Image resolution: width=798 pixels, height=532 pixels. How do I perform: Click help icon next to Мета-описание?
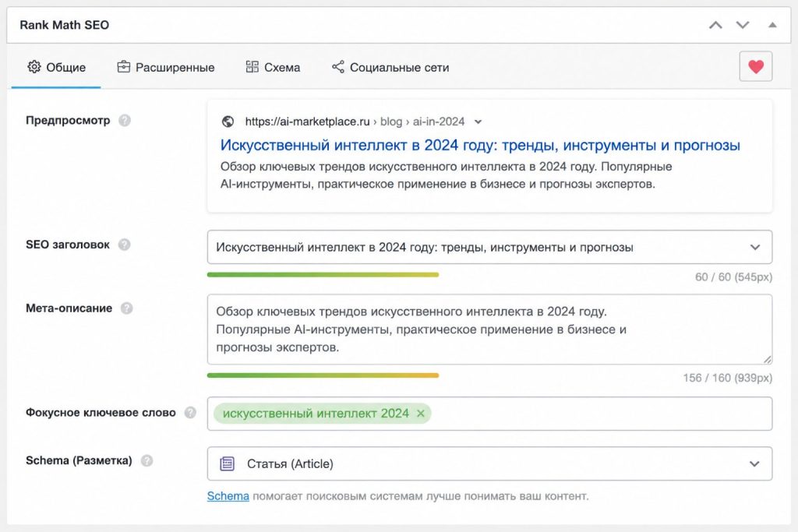coord(127,308)
